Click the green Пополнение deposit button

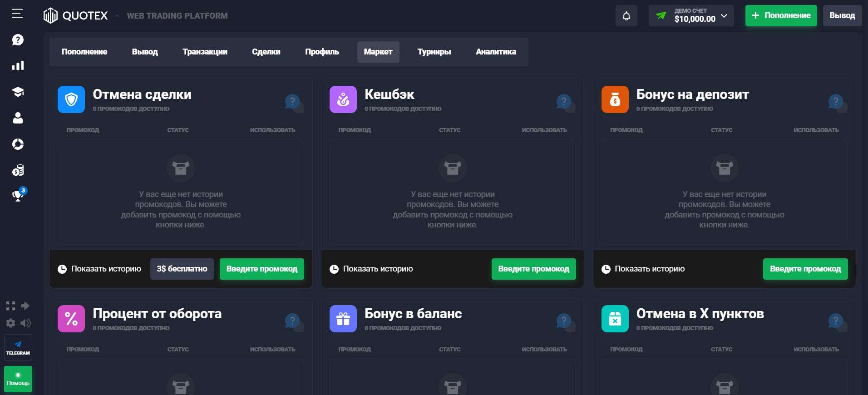(781, 15)
